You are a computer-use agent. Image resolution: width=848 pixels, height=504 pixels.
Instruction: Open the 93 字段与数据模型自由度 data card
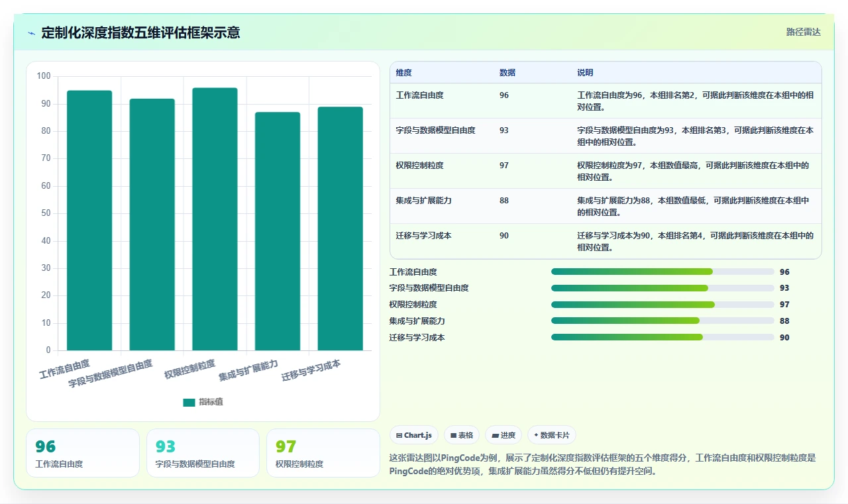pos(203,453)
